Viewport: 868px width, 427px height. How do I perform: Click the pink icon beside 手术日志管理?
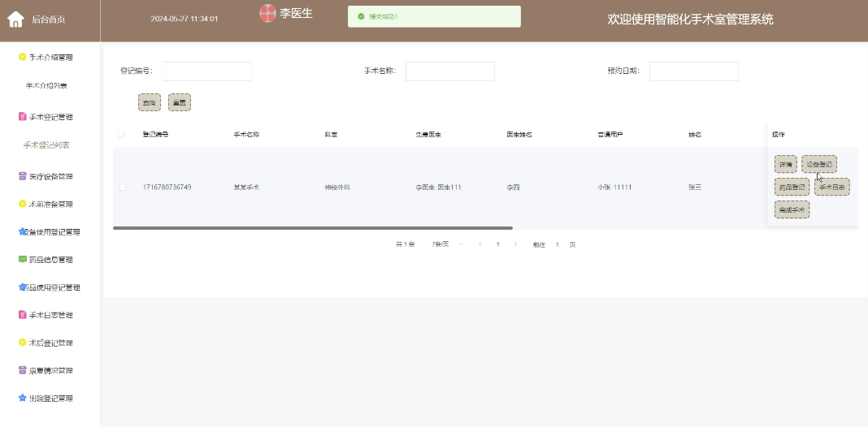coord(23,315)
